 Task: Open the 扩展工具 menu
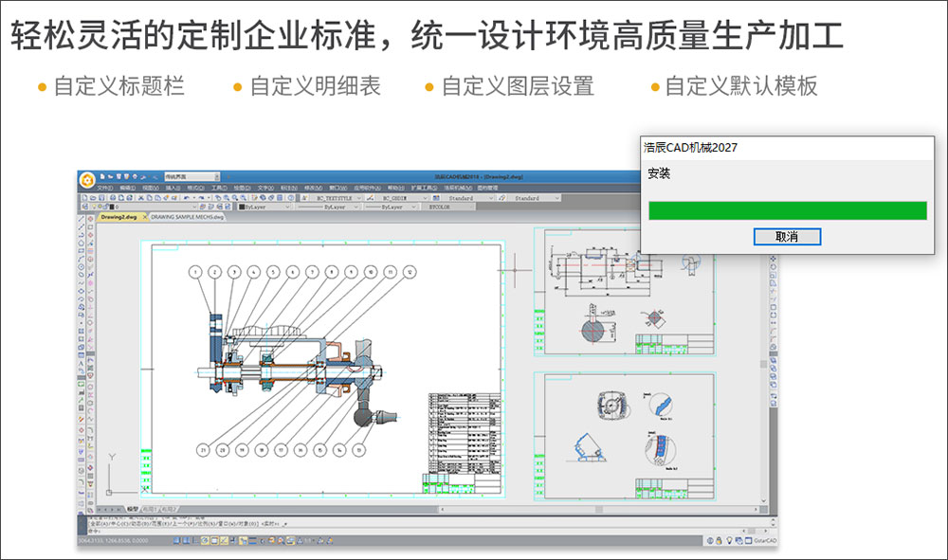424,188
